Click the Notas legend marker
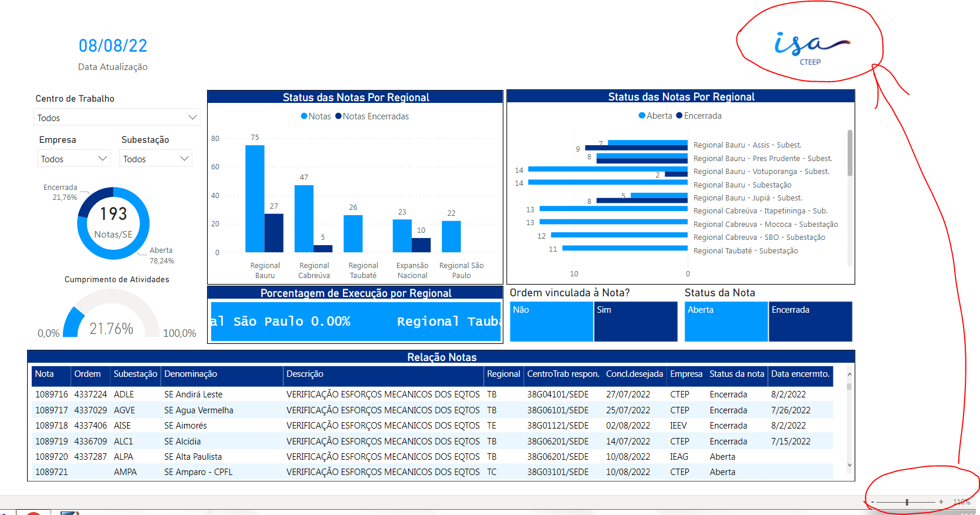Image resolution: width=980 pixels, height=515 pixels. pos(304,116)
